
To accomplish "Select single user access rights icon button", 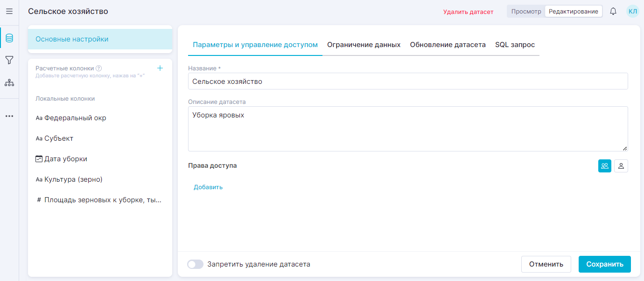I will pyautogui.click(x=621, y=166).
